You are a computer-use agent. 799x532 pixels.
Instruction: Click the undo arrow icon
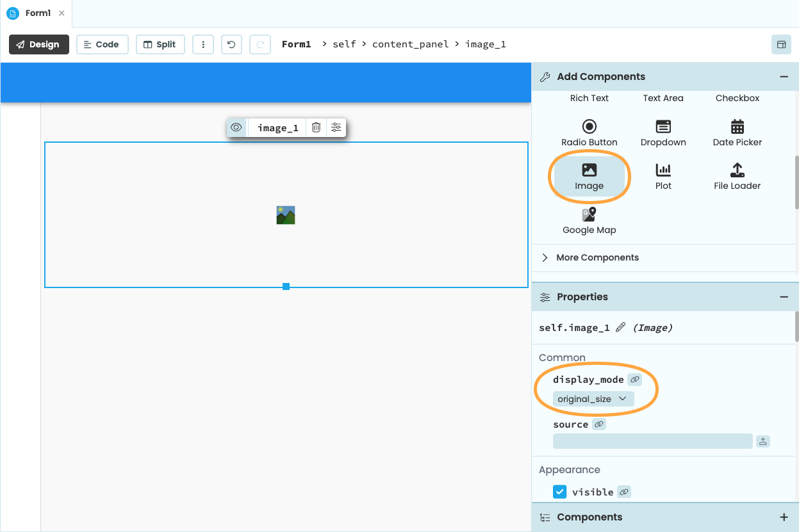coord(231,44)
